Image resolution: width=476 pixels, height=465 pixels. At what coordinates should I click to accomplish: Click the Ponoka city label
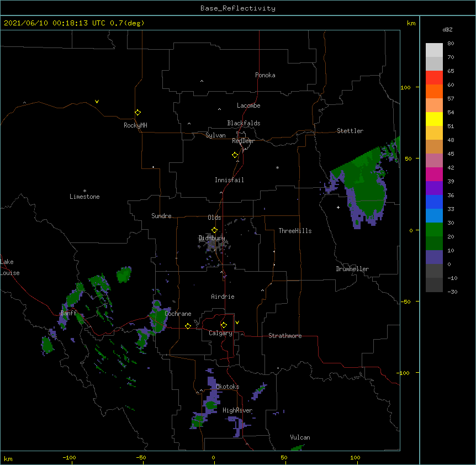[x=265, y=75]
